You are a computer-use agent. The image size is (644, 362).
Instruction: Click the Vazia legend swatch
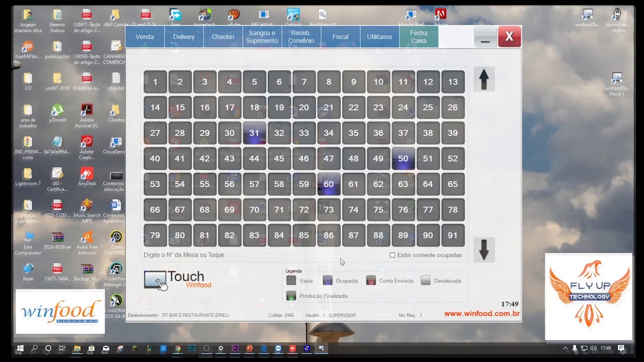[291, 281]
